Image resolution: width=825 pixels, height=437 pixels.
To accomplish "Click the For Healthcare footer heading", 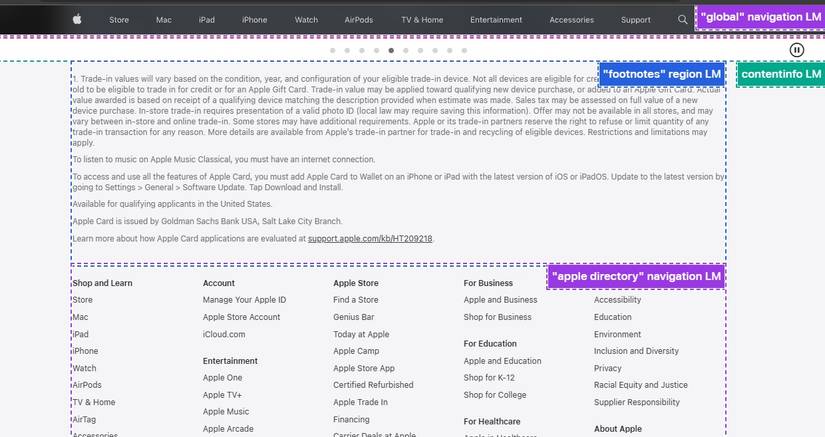I will click(x=492, y=421).
